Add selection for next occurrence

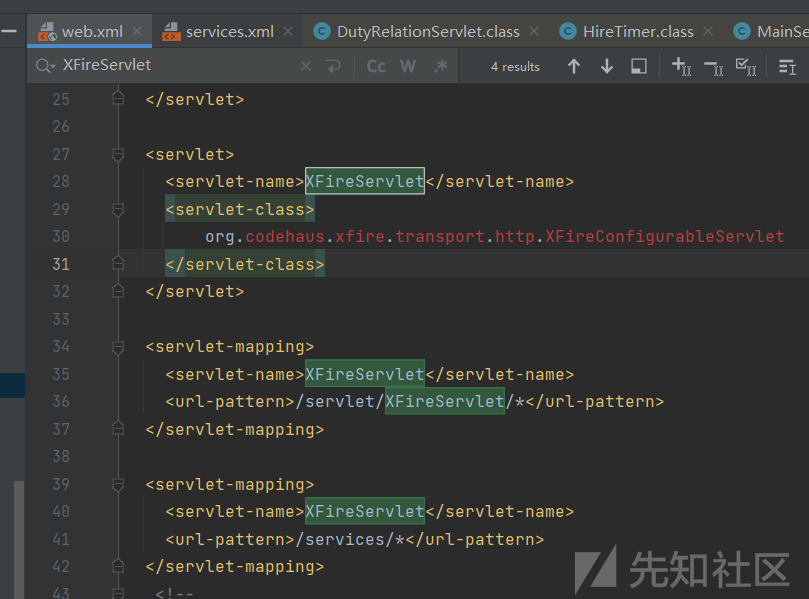[682, 67]
